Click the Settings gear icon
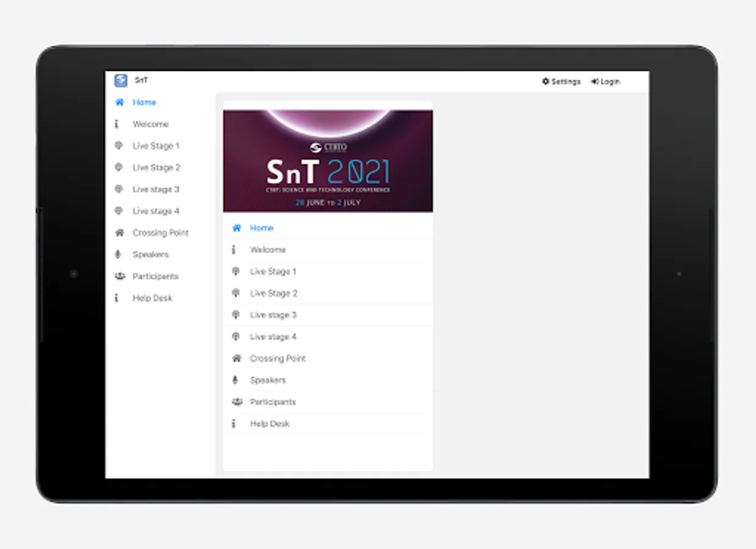Image resolution: width=756 pixels, height=549 pixels. [545, 81]
